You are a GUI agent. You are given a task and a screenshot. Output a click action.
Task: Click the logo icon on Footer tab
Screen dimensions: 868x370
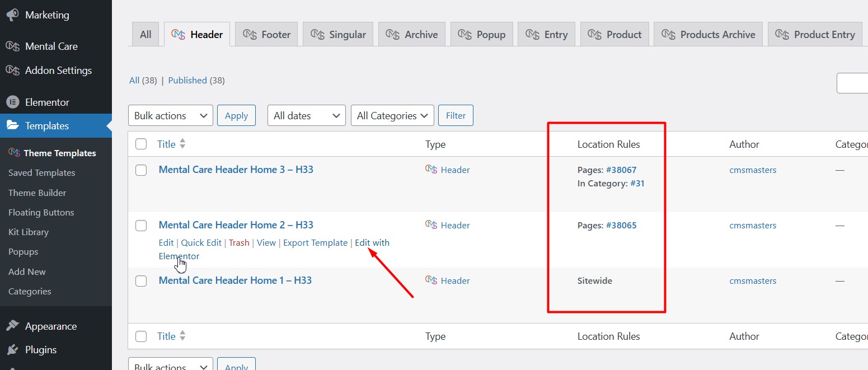tap(250, 35)
